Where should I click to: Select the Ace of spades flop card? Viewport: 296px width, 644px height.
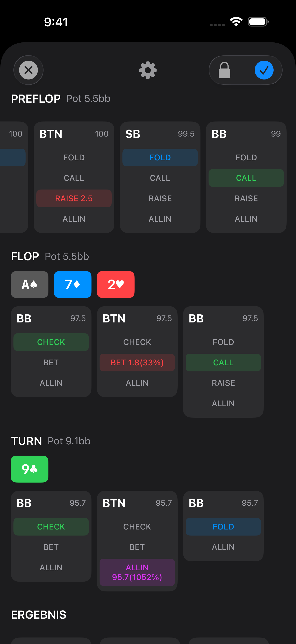point(29,285)
